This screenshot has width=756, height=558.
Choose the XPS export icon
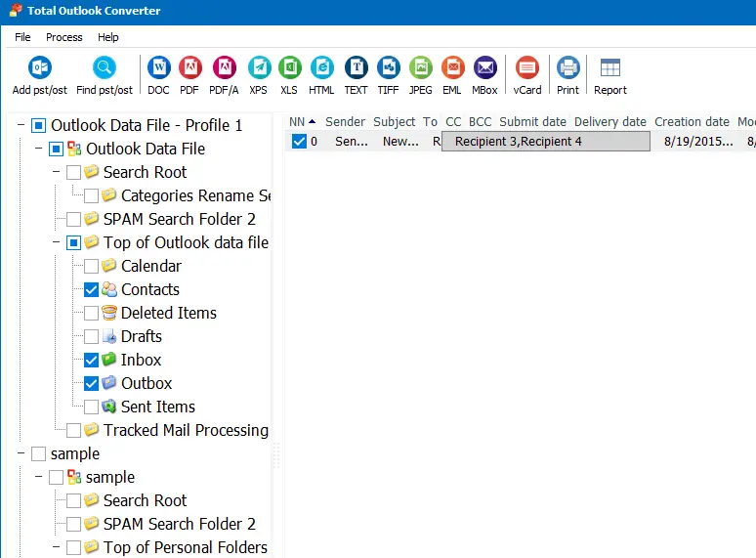pos(259,68)
